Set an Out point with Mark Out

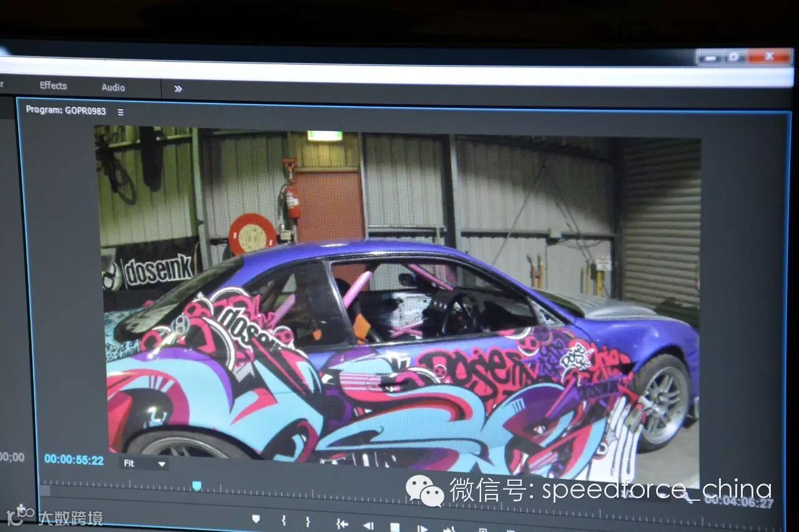coord(308,521)
